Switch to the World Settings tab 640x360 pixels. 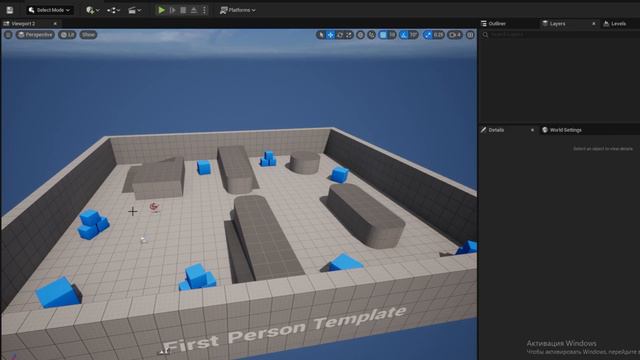point(562,130)
